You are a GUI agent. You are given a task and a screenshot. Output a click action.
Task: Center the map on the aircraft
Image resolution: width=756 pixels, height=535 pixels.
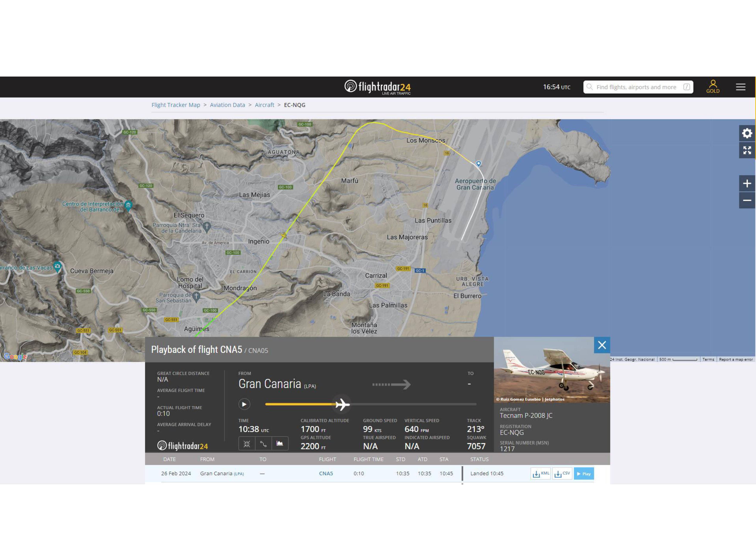[x=247, y=444]
